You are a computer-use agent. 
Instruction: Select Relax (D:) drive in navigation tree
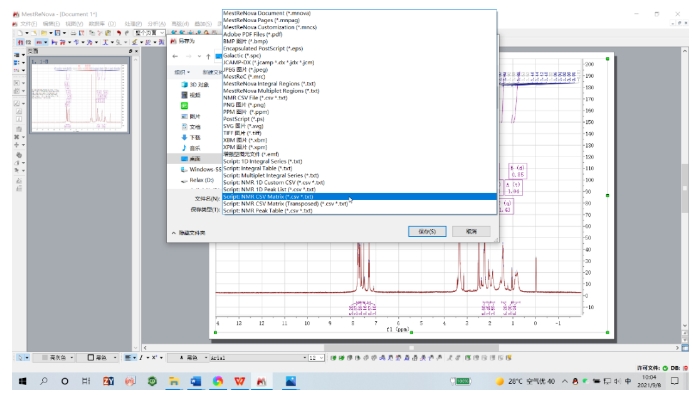point(198,180)
